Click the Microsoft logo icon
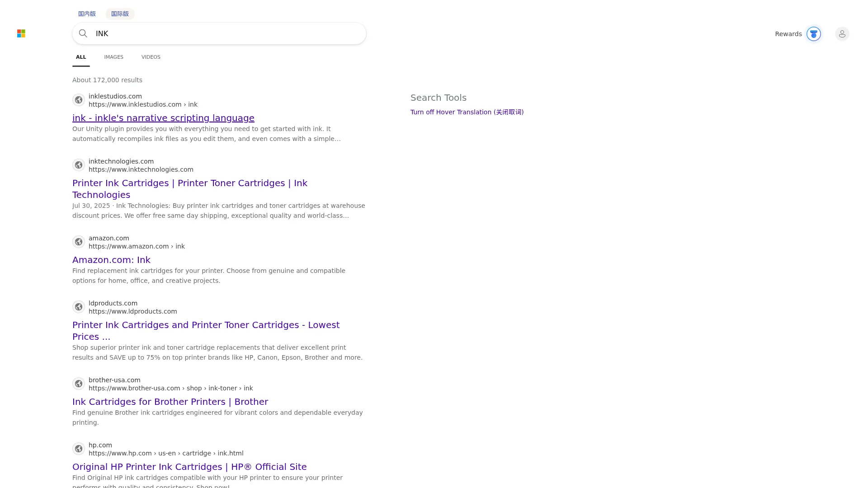 click(x=21, y=33)
